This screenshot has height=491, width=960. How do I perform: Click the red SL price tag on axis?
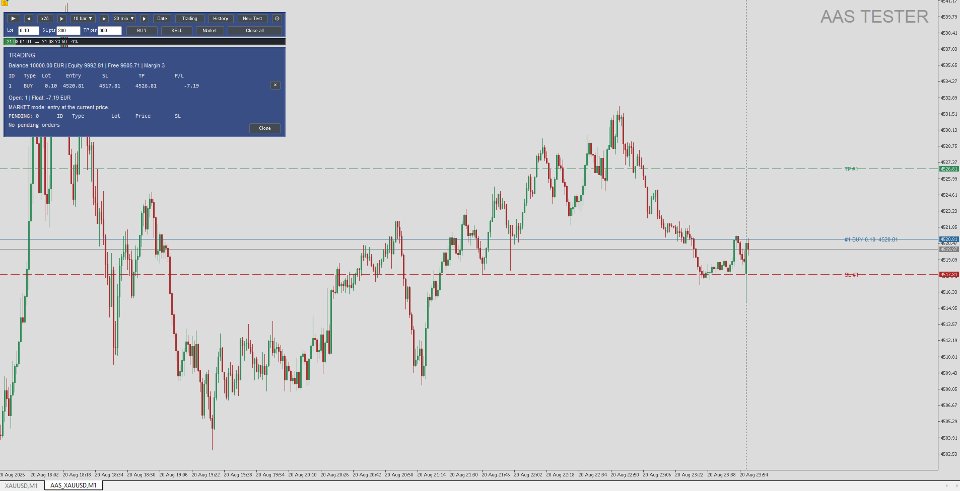949,275
